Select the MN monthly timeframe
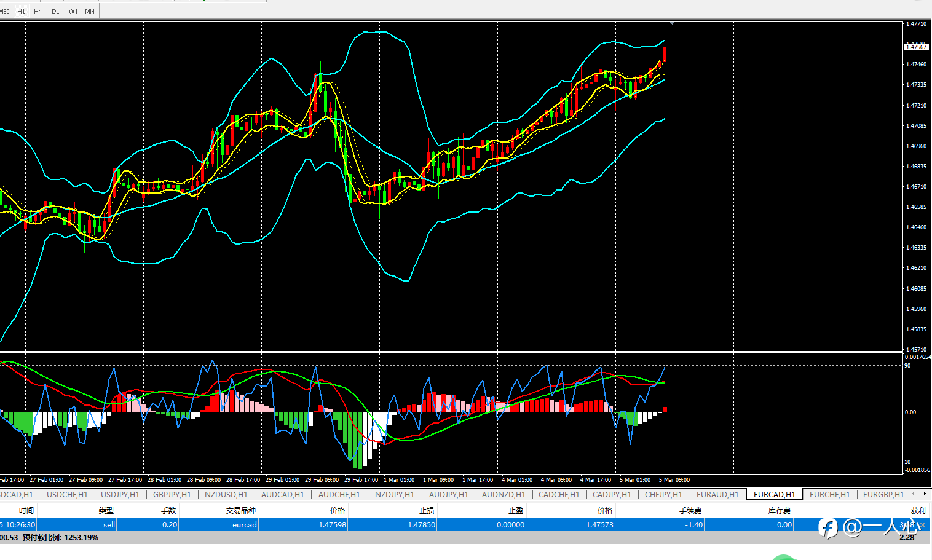Viewport: 932px width, 560px height. click(90, 11)
